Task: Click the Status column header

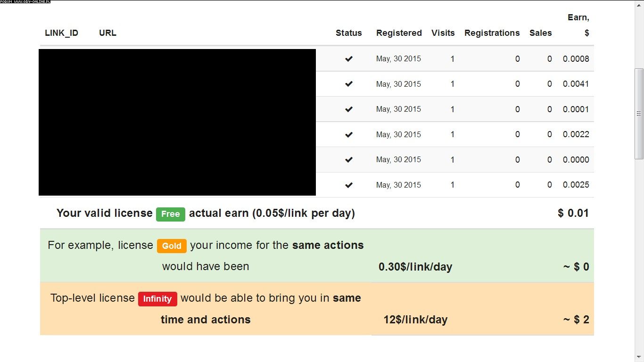Action: pyautogui.click(x=349, y=33)
